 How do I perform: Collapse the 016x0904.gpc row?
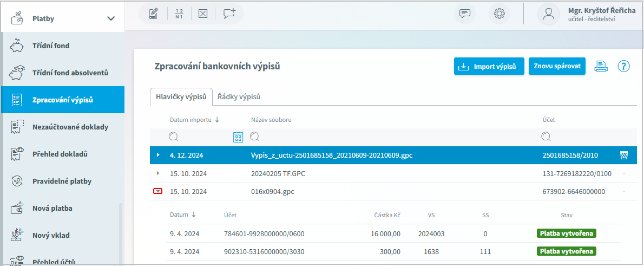coord(157,191)
